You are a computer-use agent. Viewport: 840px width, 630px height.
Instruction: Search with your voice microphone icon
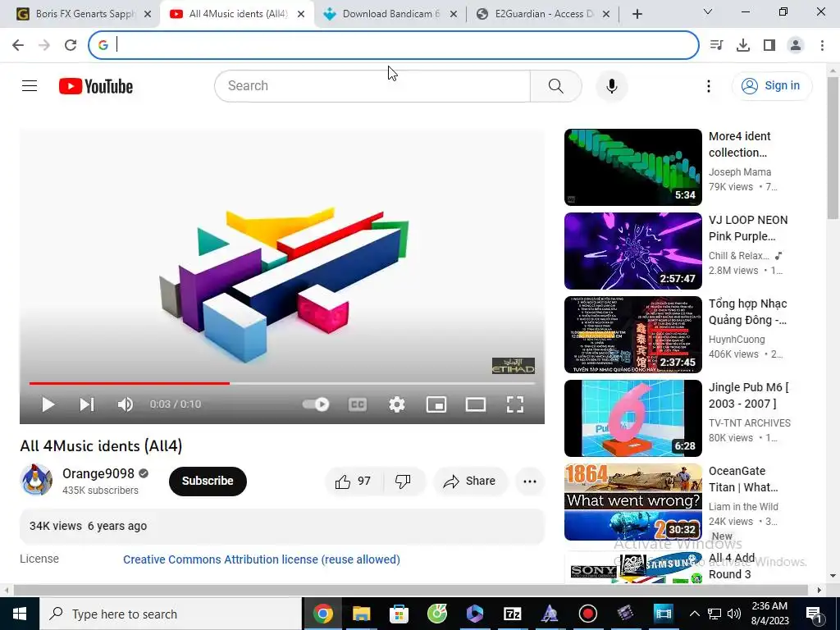point(611,85)
